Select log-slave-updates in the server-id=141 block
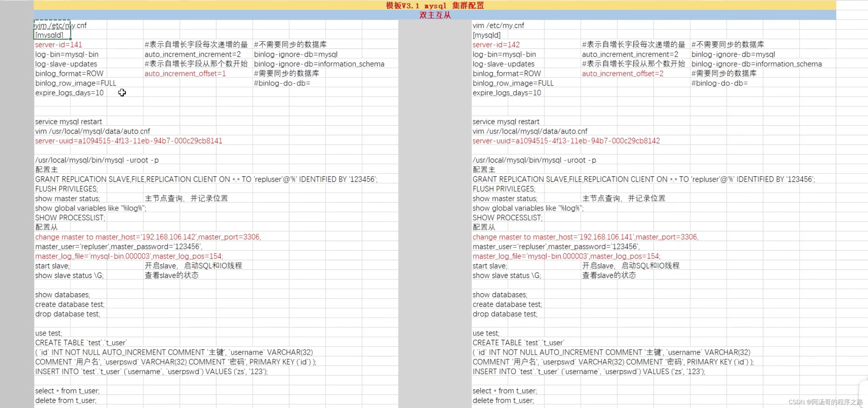This screenshot has height=408, width=868. (66, 64)
